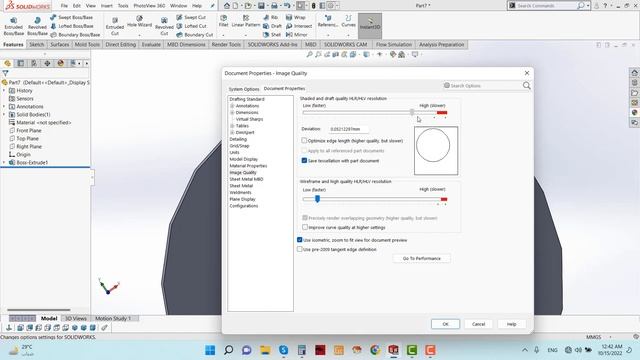640x360 pixels.
Task: Select the Revolved Boss/Base tool
Action: (37, 26)
